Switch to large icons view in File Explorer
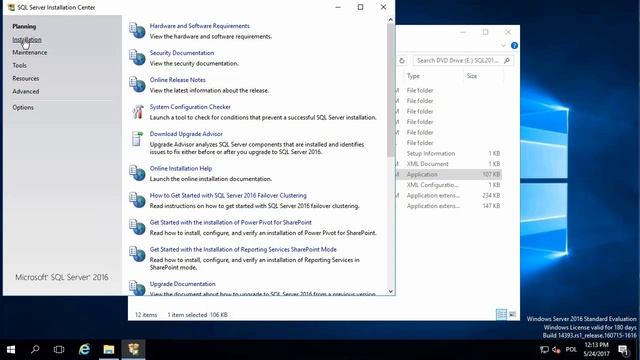This screenshot has height=360, width=640. (x=512, y=314)
